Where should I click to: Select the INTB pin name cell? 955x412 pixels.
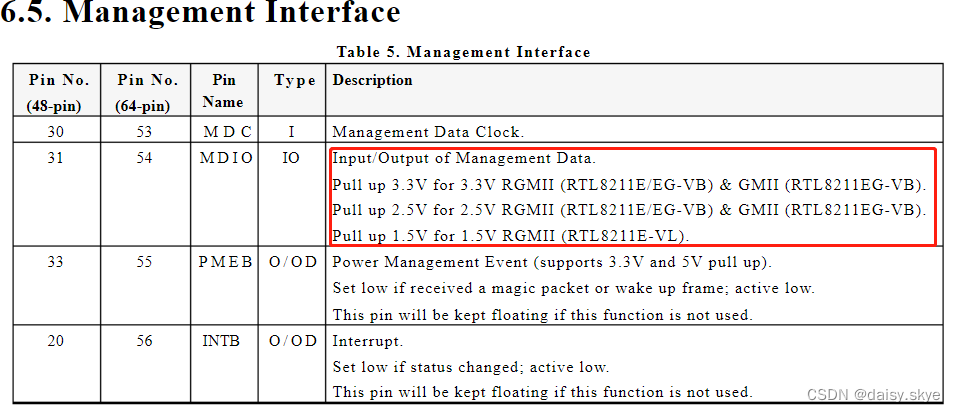[222, 341]
